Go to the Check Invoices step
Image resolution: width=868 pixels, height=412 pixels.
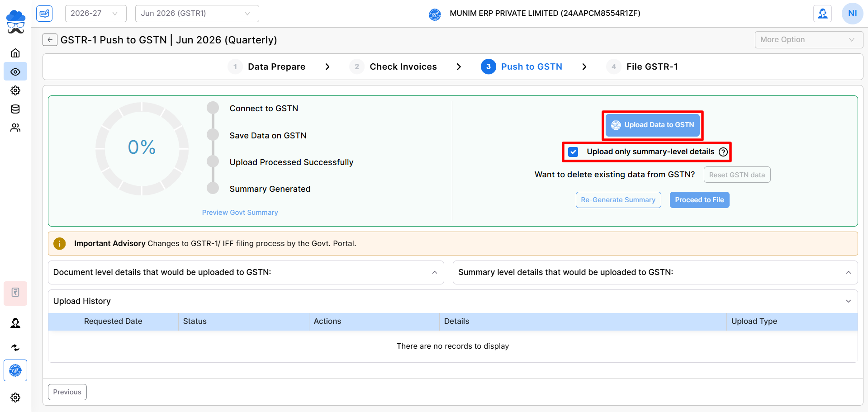tap(393, 67)
